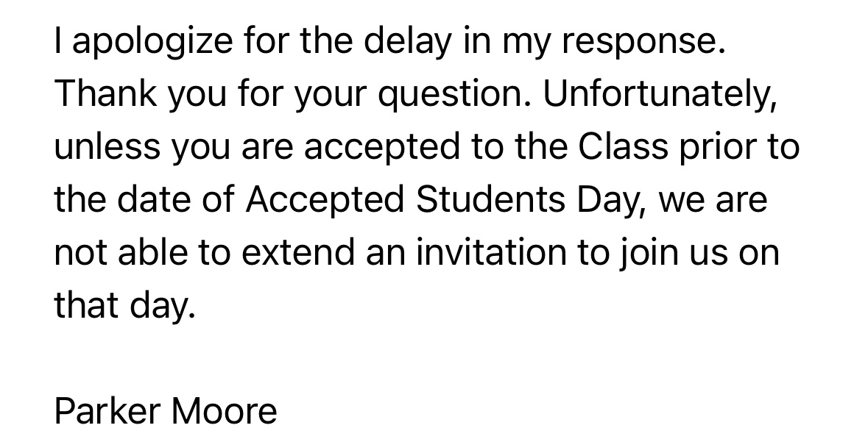The height and width of the screenshot is (428, 868).
Task: Click the word "Students" in Accepted Students Day
Action: [x=490, y=199]
